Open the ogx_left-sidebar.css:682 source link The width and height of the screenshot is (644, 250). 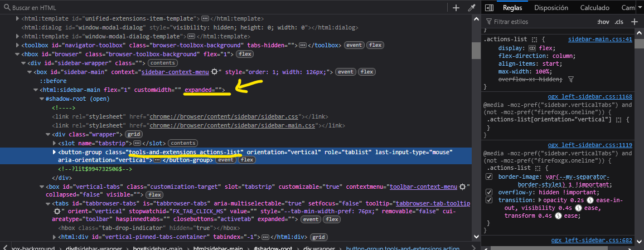coord(592,240)
